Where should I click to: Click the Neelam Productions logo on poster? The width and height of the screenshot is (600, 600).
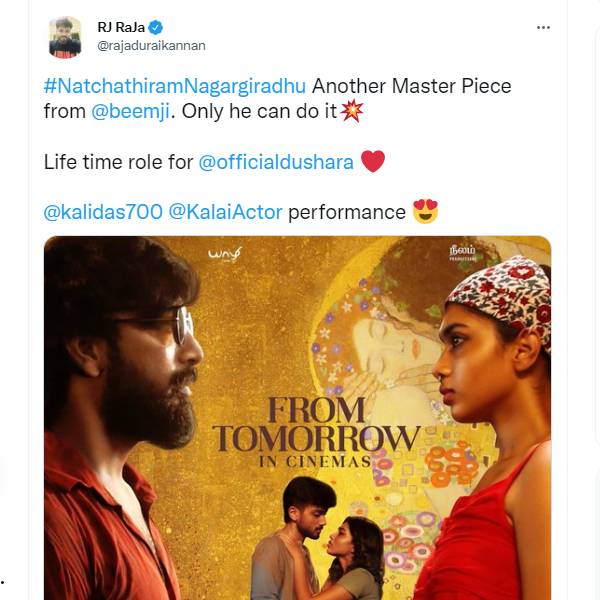tap(463, 253)
